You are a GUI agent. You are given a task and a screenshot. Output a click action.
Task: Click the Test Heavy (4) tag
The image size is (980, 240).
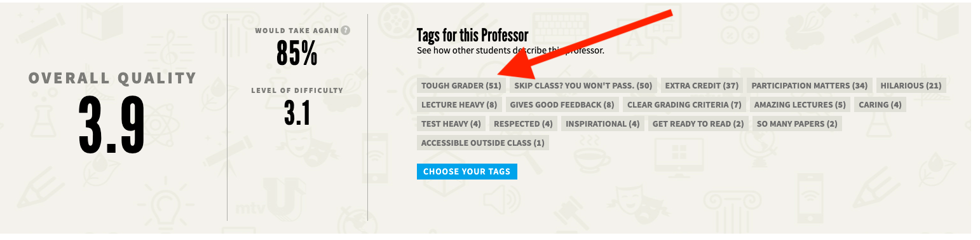coord(451,124)
